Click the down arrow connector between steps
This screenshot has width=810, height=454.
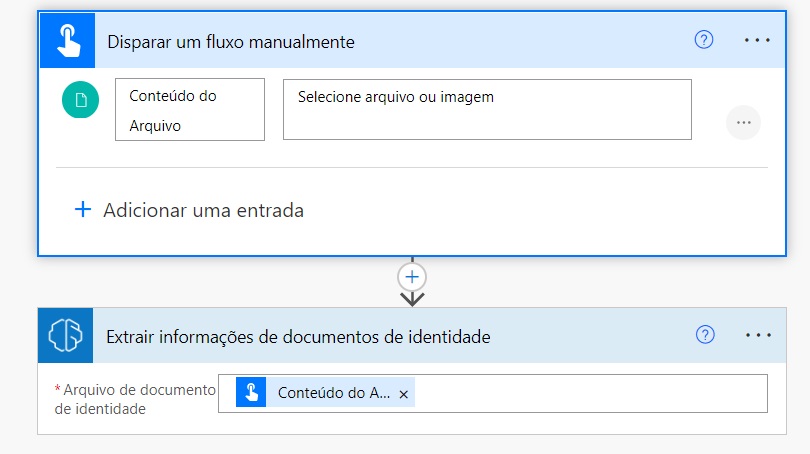click(x=412, y=298)
